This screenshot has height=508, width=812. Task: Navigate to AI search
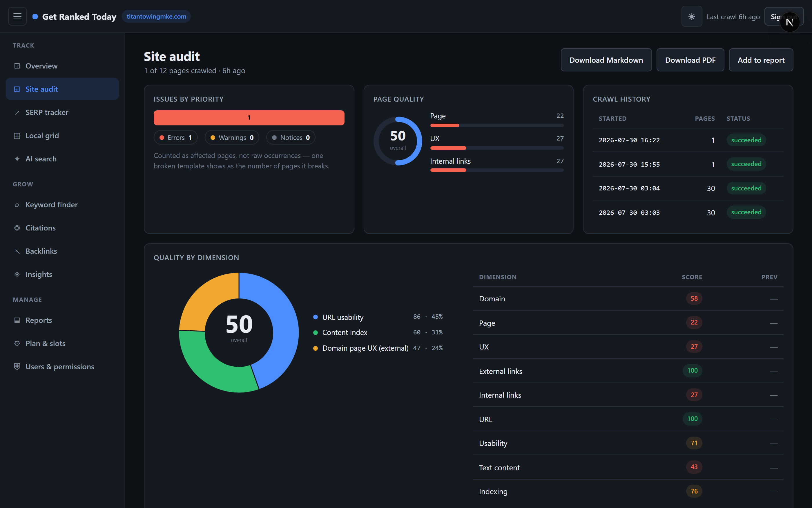tap(62, 158)
